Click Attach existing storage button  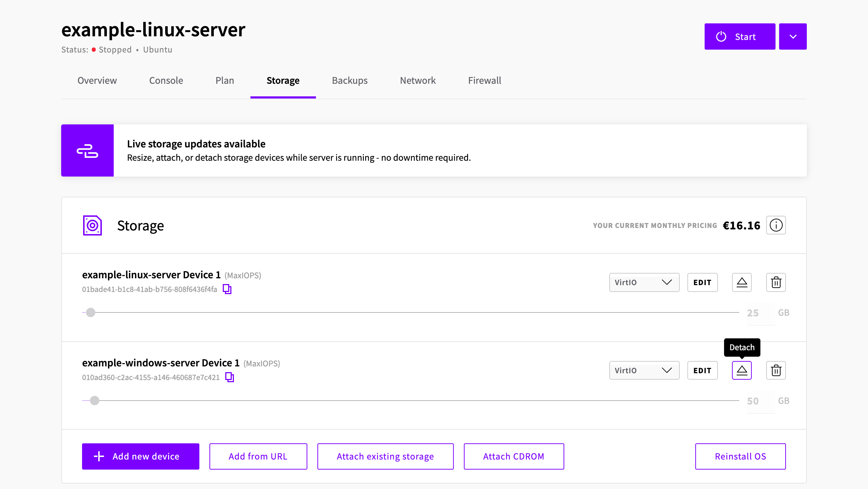tap(385, 456)
